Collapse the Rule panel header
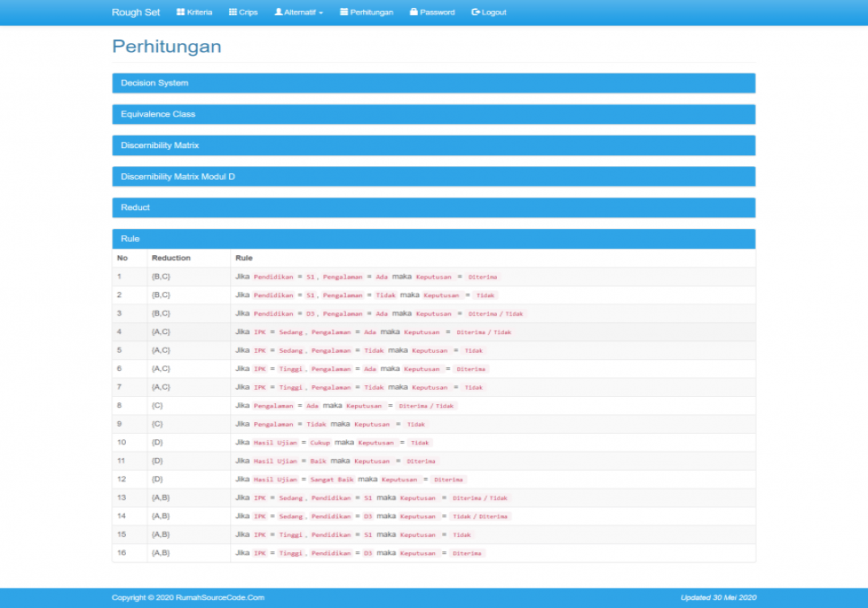The width and height of the screenshot is (868, 608). click(x=433, y=239)
